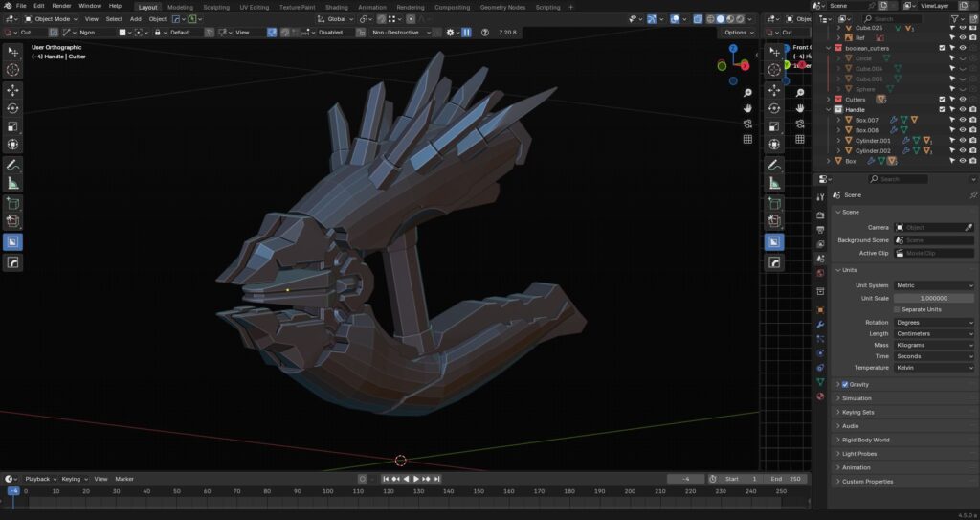Image resolution: width=980 pixels, height=520 pixels.
Task: Select the Move tool in left toolbar
Action: pyautogui.click(x=13, y=90)
